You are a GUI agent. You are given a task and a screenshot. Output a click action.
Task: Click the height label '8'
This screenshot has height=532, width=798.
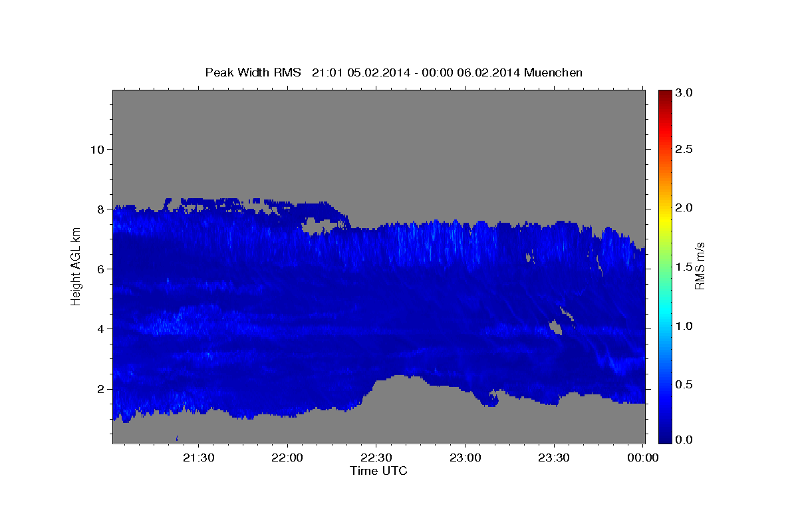pos(100,209)
